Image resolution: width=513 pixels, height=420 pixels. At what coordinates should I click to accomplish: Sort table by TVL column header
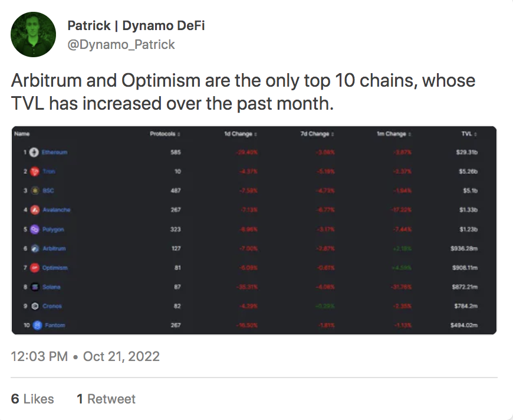[x=469, y=134]
